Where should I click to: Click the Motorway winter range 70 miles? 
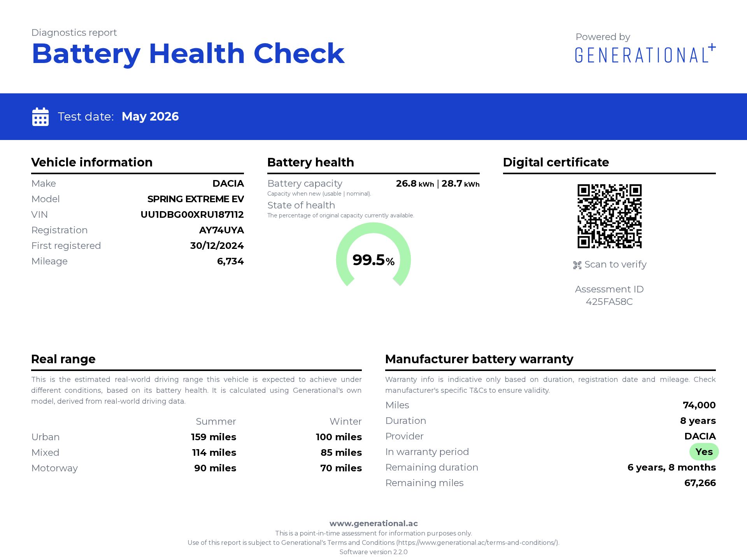point(341,468)
